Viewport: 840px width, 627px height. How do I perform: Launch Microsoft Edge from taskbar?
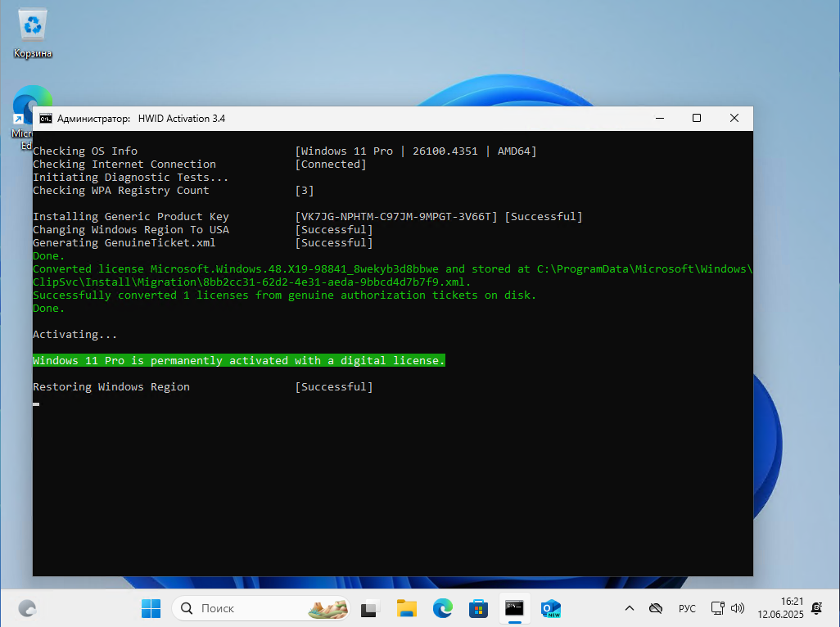442,608
